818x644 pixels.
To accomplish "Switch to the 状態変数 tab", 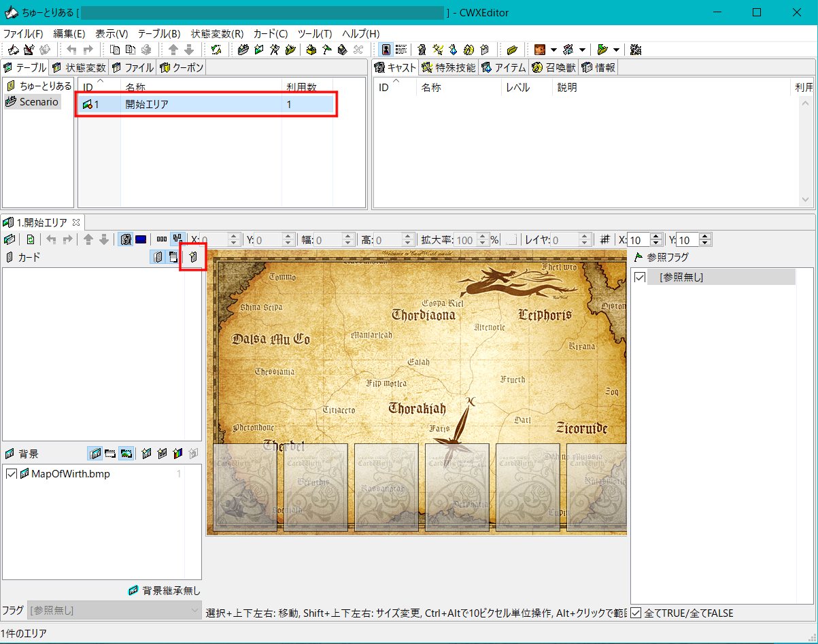I will [79, 67].
